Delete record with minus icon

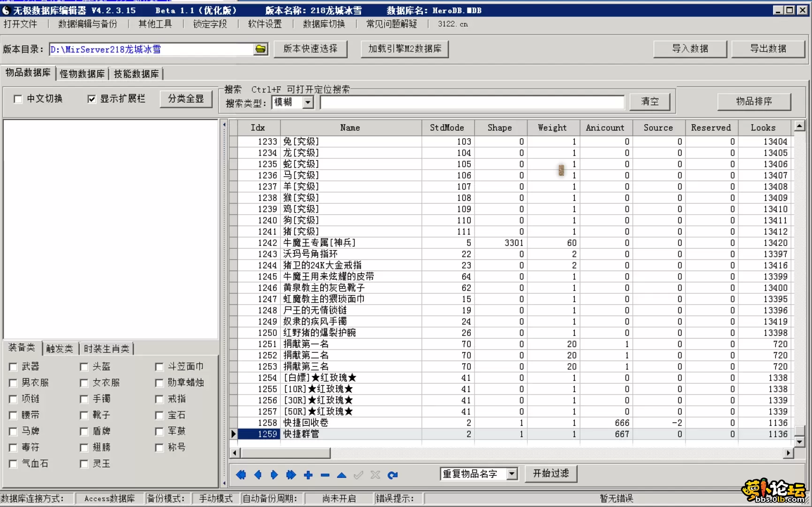pos(325,475)
